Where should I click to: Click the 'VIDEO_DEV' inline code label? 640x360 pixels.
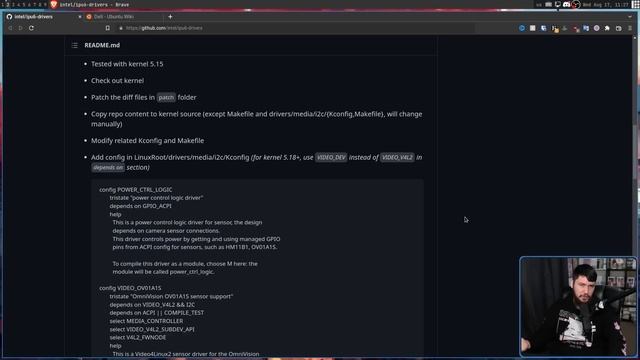click(x=331, y=158)
